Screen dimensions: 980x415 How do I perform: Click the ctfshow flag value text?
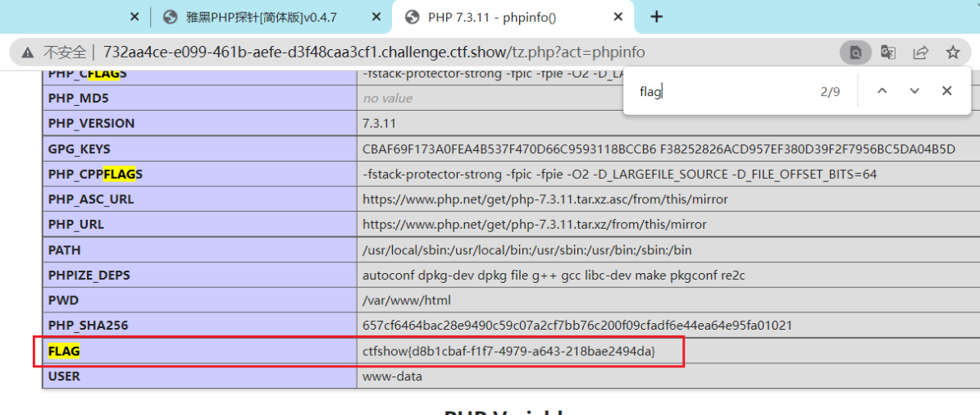click(508, 351)
